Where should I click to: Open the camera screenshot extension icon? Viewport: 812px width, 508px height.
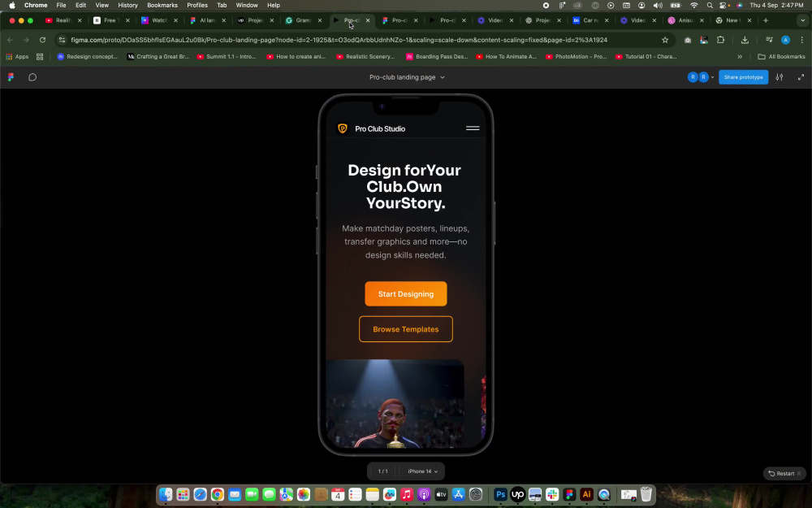point(688,40)
